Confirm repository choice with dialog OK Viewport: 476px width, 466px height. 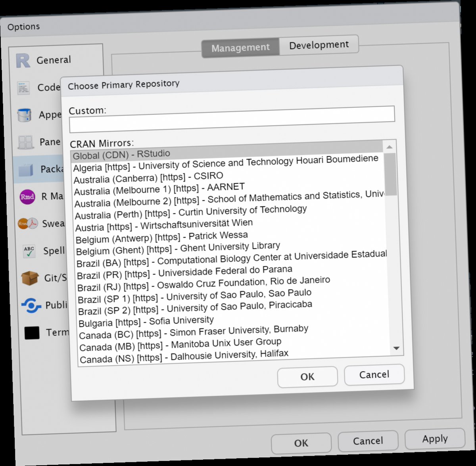point(307,377)
